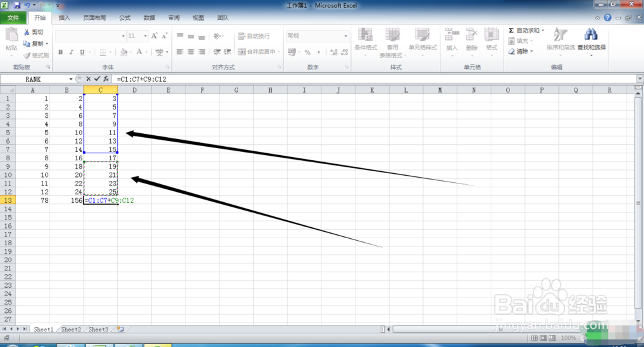Click the cell borders icon
Screen dimensions: 644x347
click(102, 52)
